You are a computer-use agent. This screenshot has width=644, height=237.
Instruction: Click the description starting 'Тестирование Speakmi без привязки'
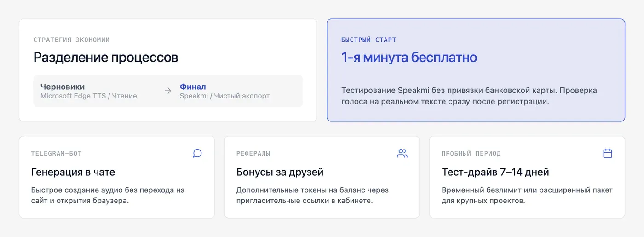(x=469, y=96)
